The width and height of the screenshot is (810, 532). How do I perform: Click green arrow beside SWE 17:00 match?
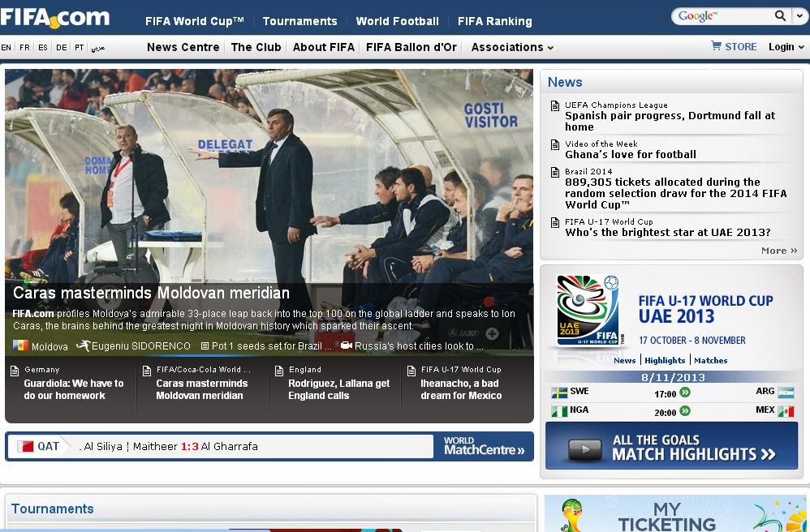(x=685, y=393)
